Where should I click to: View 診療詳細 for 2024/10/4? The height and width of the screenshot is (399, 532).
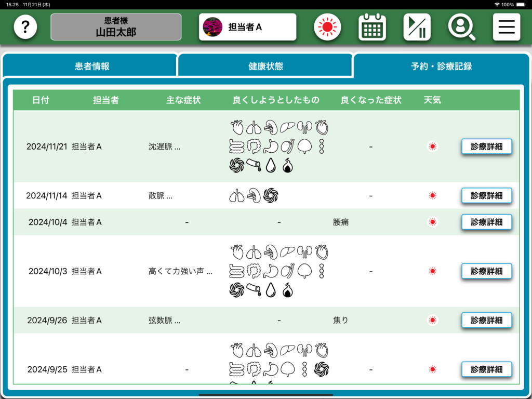(486, 222)
